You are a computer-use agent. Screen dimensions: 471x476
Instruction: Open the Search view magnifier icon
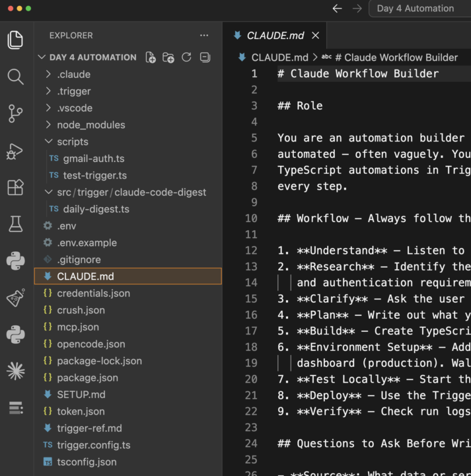coord(15,77)
